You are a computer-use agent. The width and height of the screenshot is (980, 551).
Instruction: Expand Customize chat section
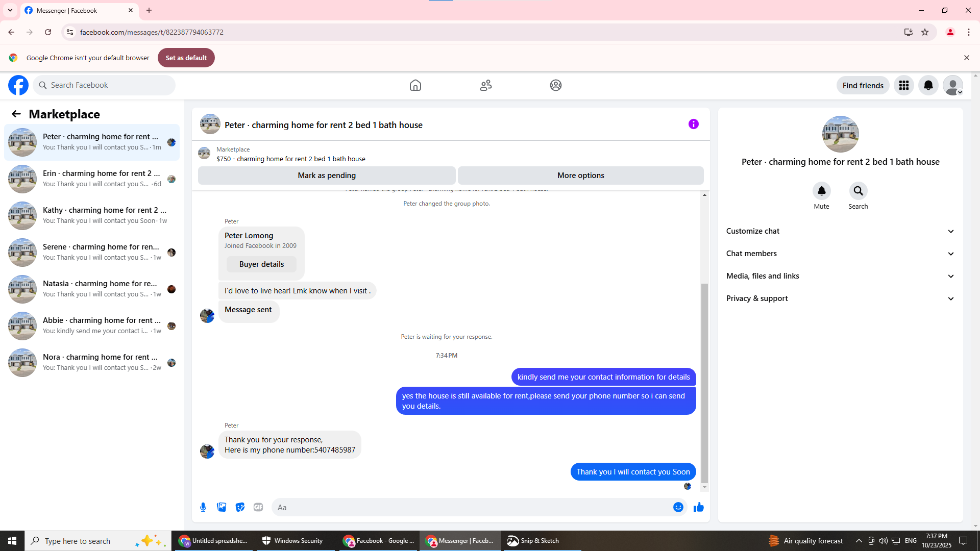click(840, 231)
